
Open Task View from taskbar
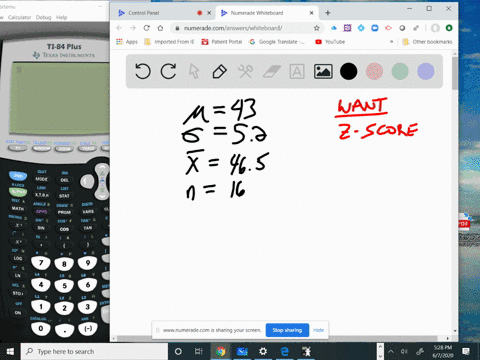198,351
